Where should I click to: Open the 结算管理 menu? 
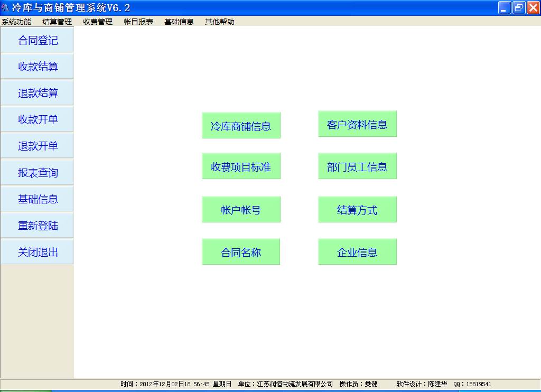(57, 22)
